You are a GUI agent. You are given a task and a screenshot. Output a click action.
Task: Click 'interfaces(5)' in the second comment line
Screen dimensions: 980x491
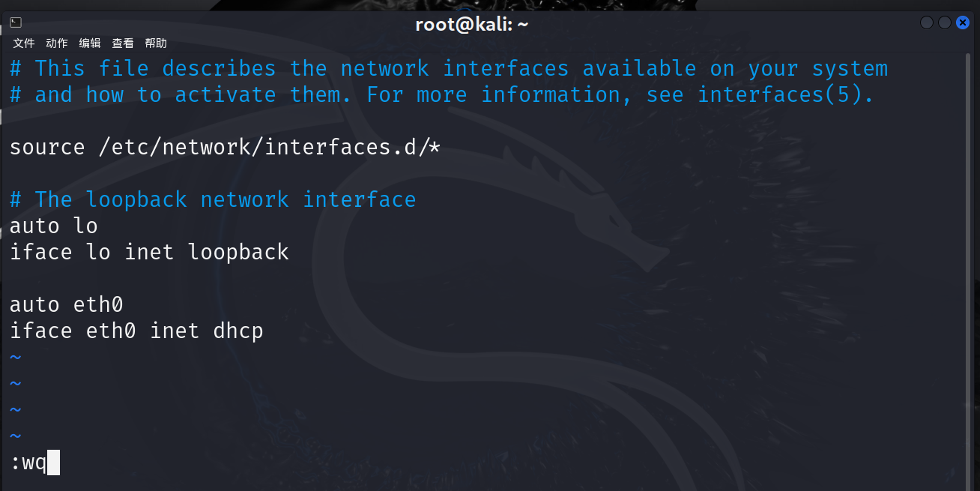pyautogui.click(x=785, y=94)
